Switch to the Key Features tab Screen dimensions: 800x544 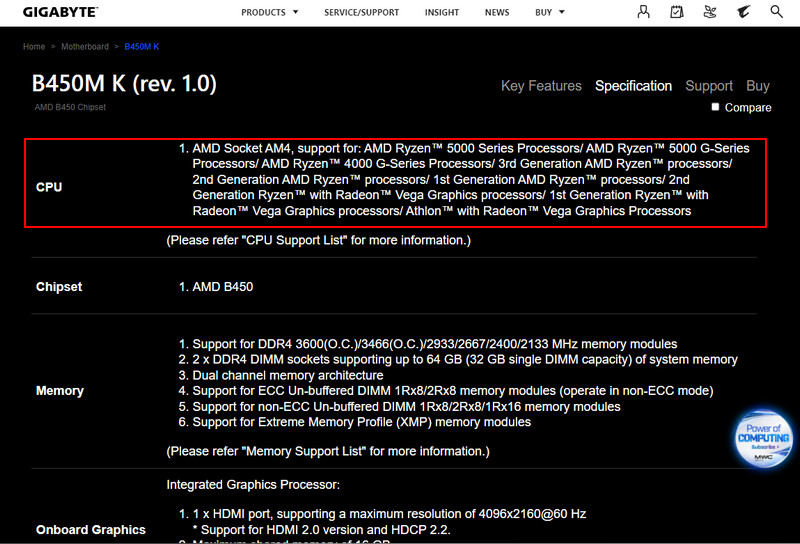tap(541, 86)
